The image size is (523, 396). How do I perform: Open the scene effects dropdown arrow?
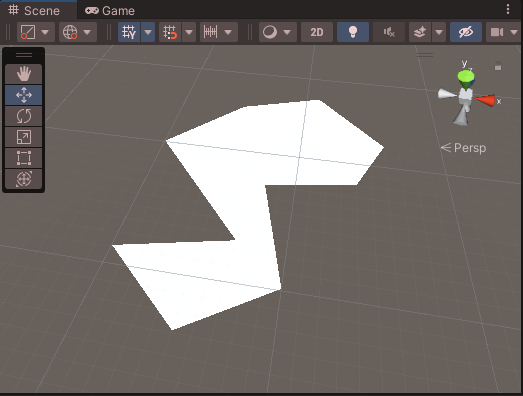[x=439, y=32]
